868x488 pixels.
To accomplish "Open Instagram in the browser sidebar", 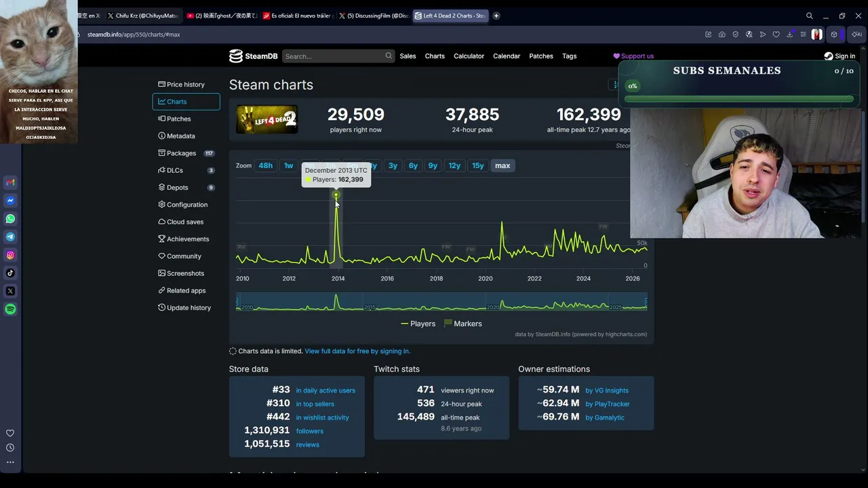I will coord(10,255).
